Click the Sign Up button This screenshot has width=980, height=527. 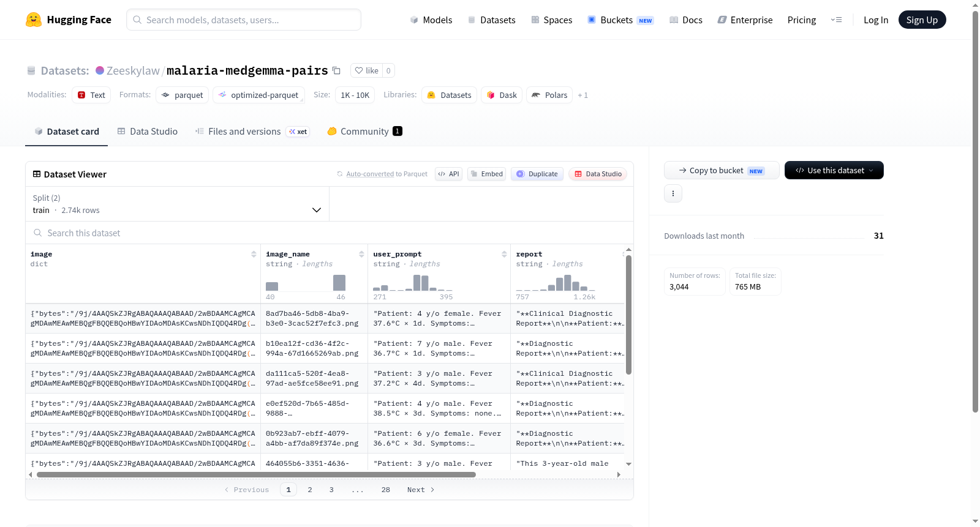point(922,20)
